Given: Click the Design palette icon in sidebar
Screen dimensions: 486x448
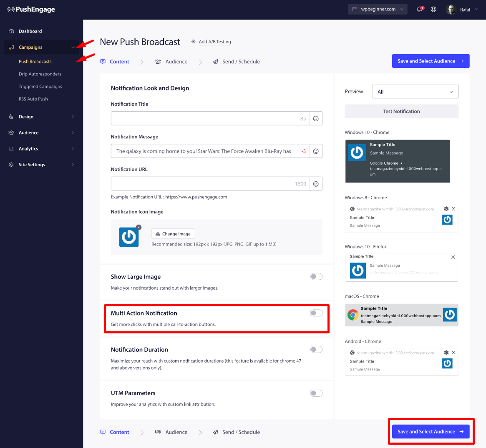Looking at the screenshot, I should pos(11,117).
